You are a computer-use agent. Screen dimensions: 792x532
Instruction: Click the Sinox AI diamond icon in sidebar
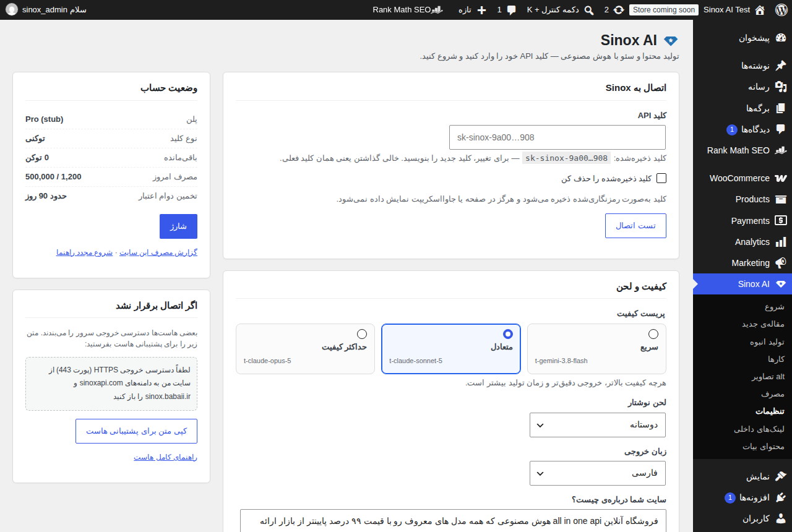coord(780,285)
